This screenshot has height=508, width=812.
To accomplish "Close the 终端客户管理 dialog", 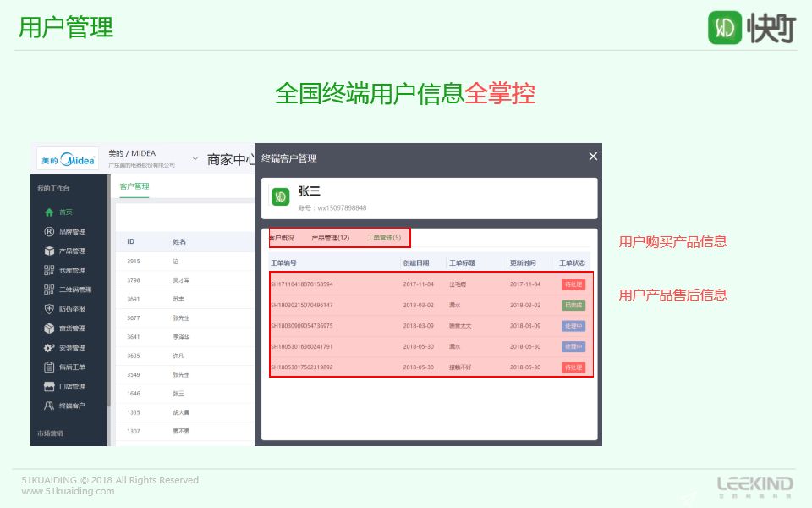I will coord(593,157).
